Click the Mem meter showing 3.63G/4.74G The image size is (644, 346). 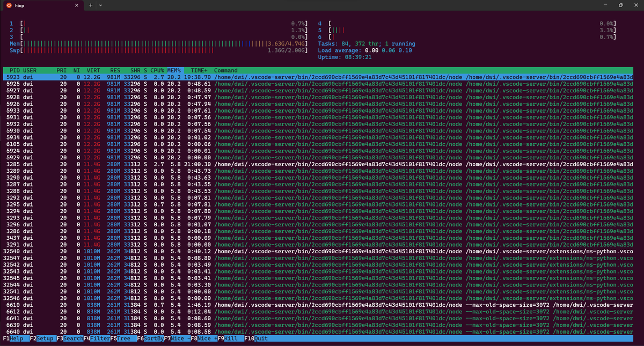coord(158,43)
